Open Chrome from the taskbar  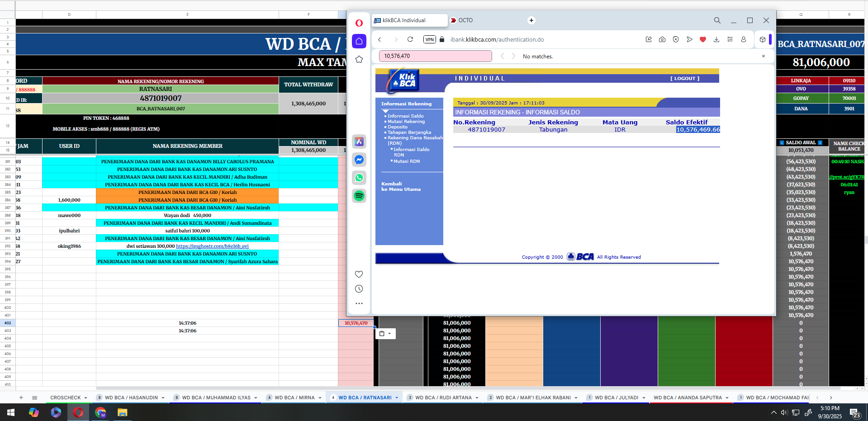[x=100, y=412]
